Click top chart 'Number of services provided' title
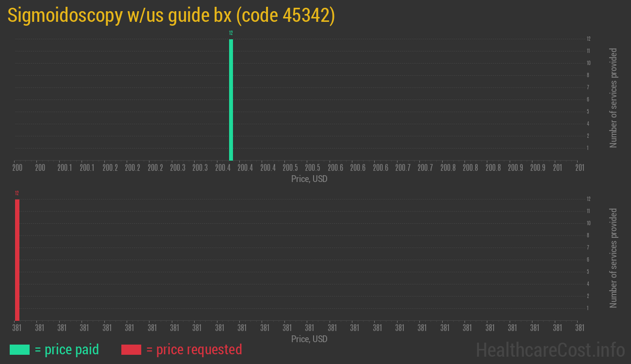The width and height of the screenshot is (631, 364). point(614,98)
